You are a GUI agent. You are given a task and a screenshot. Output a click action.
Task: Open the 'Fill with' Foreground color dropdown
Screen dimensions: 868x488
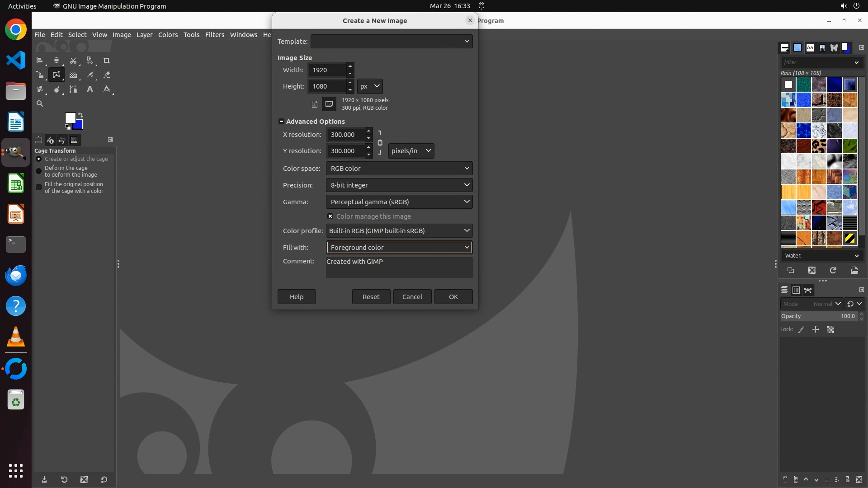pyautogui.click(x=399, y=247)
